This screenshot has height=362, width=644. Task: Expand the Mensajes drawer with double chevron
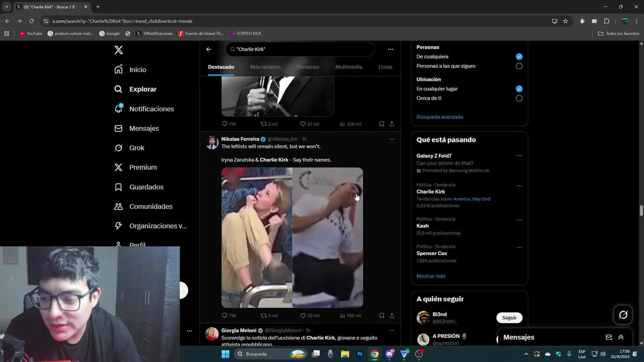click(621, 337)
